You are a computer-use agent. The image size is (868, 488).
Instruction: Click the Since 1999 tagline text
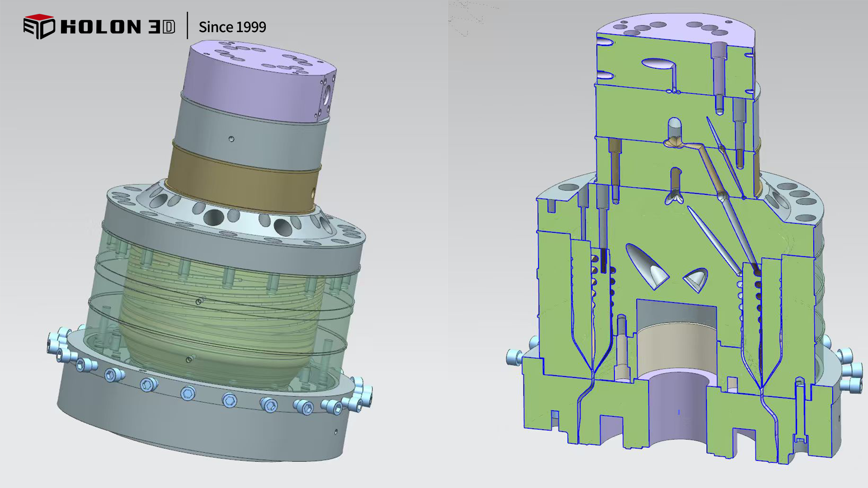(x=232, y=27)
